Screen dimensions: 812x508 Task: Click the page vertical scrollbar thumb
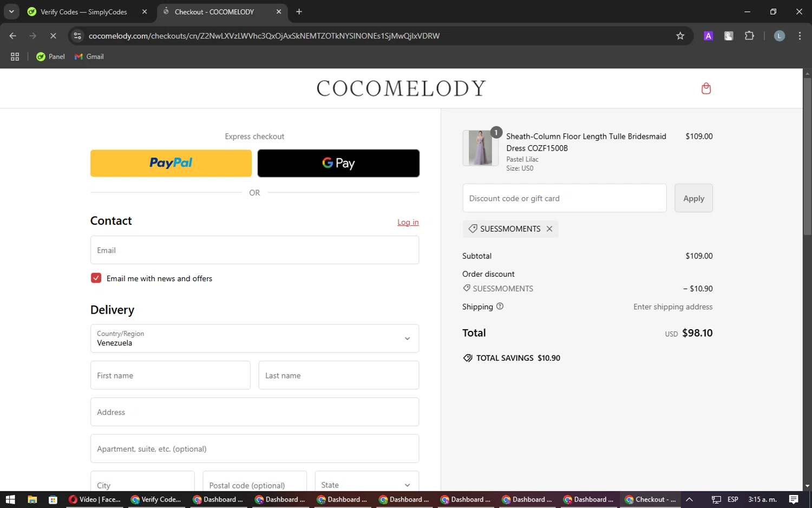(x=807, y=156)
